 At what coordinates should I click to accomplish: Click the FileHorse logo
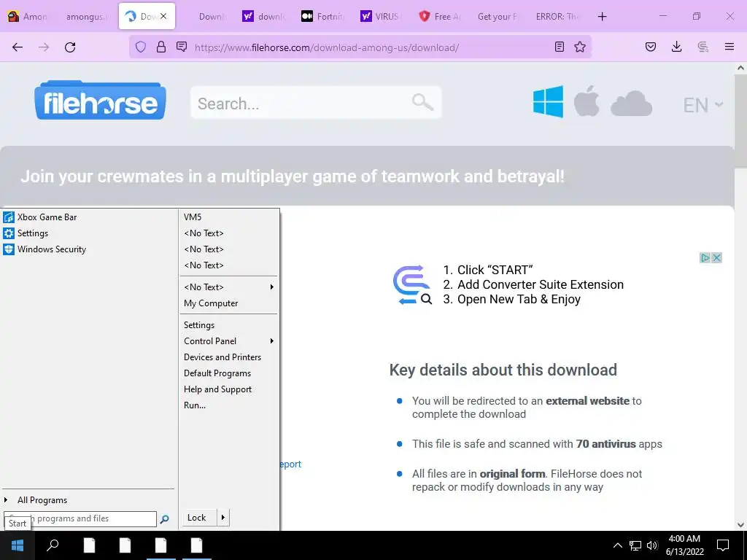pyautogui.click(x=100, y=101)
